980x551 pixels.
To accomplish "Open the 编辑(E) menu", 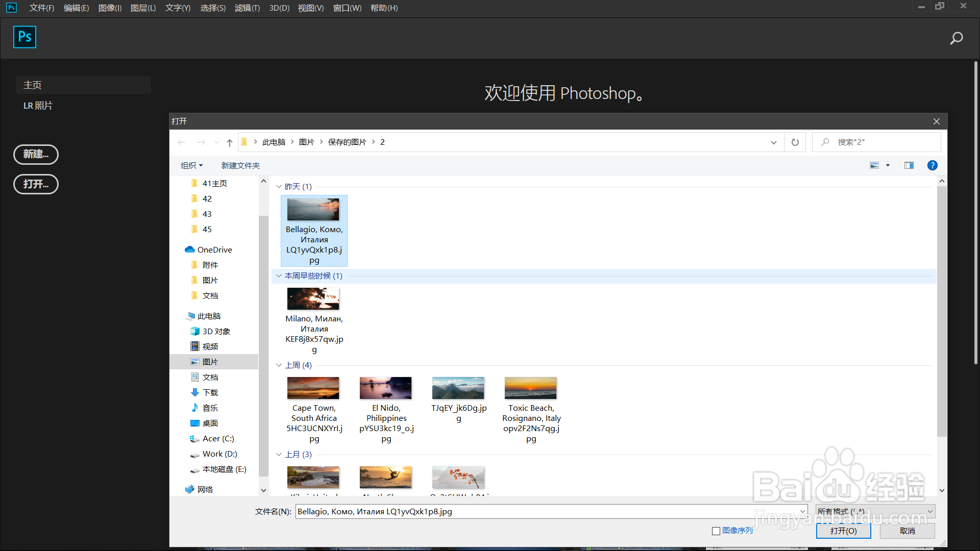I will (x=76, y=8).
